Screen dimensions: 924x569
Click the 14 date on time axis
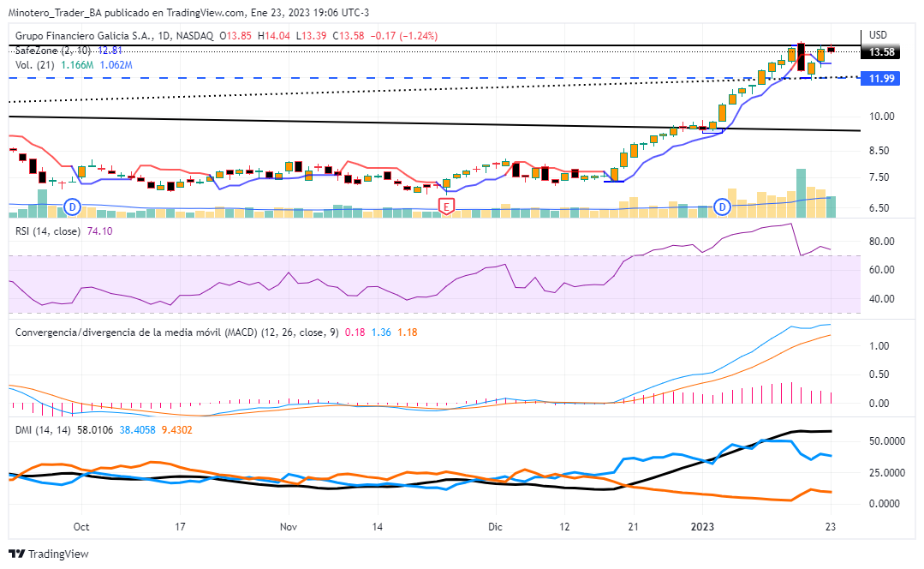(x=377, y=526)
